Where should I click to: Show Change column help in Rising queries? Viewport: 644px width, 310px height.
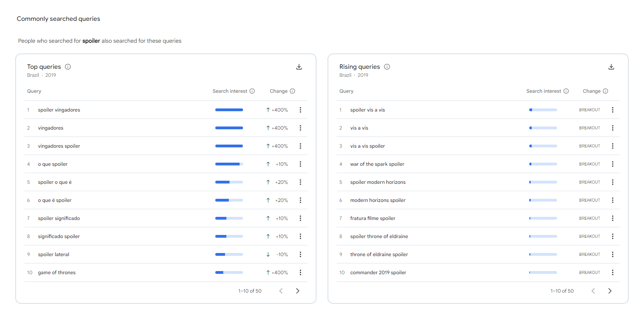[605, 91]
